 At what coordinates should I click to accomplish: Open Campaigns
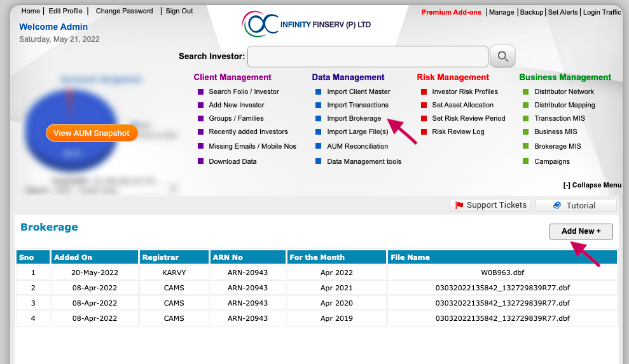coord(552,161)
